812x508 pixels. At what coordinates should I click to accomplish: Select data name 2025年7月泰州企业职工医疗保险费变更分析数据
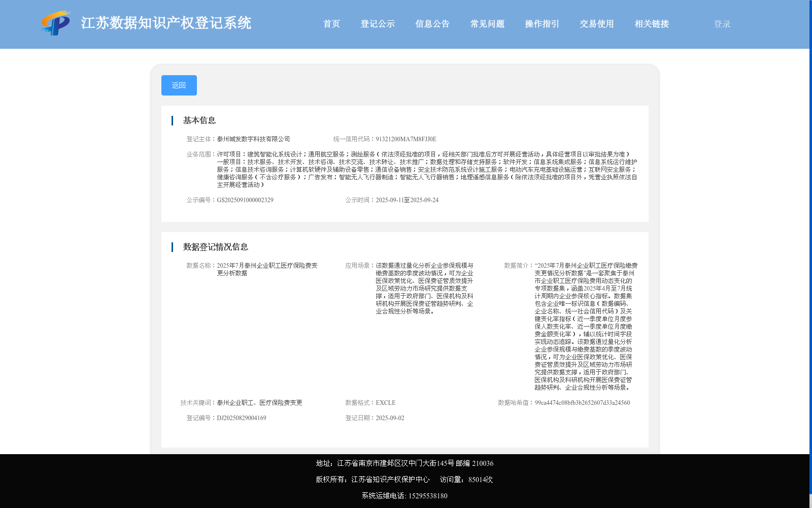267,269
